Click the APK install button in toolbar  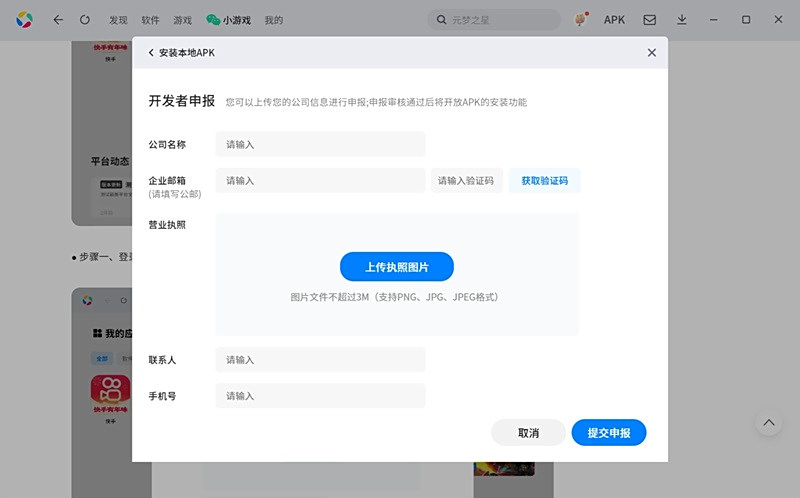coord(614,20)
